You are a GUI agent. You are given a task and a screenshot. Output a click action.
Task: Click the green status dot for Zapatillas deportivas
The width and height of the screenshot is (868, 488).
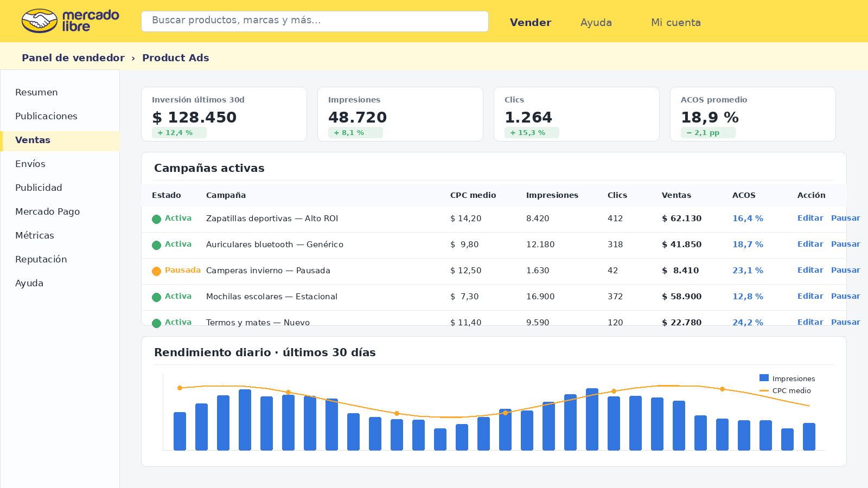156,219
